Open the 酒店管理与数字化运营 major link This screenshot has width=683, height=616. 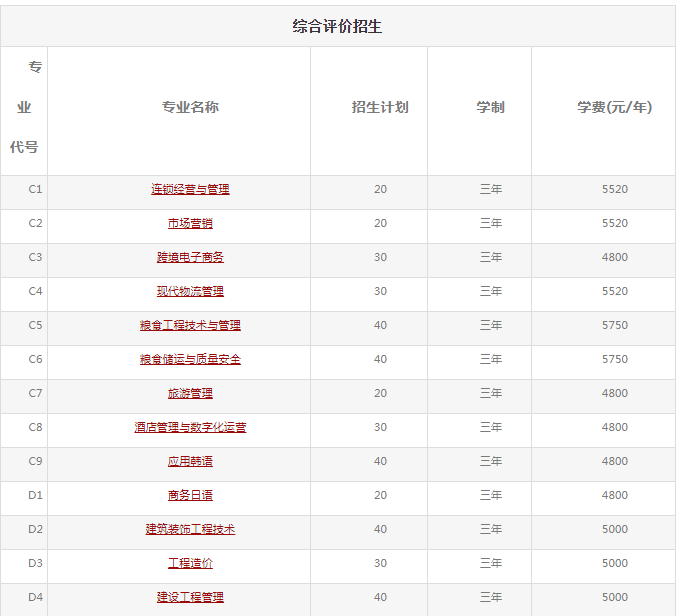190,427
